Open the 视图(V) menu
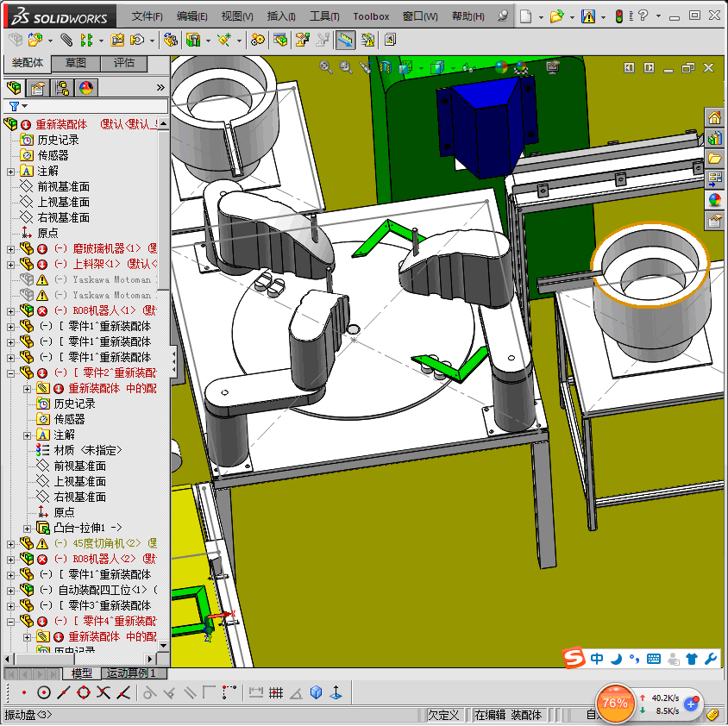The image size is (728, 726). [x=237, y=16]
